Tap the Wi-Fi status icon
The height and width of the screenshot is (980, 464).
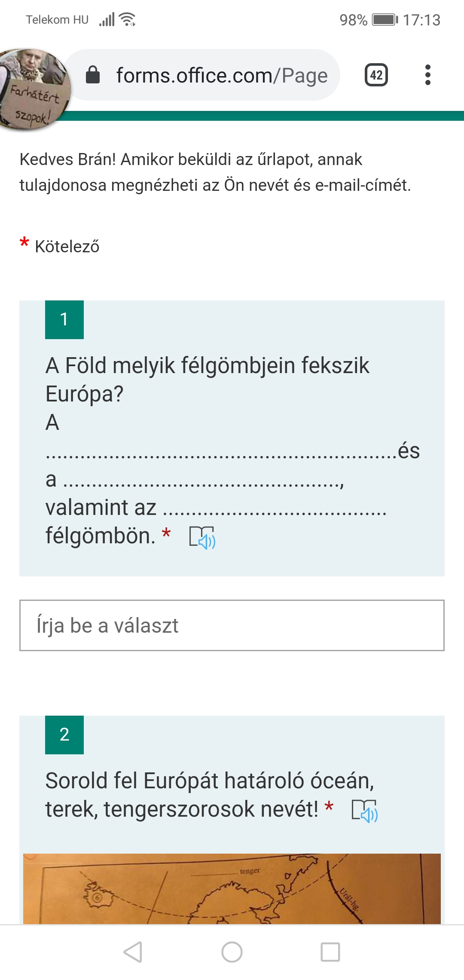tap(127, 19)
